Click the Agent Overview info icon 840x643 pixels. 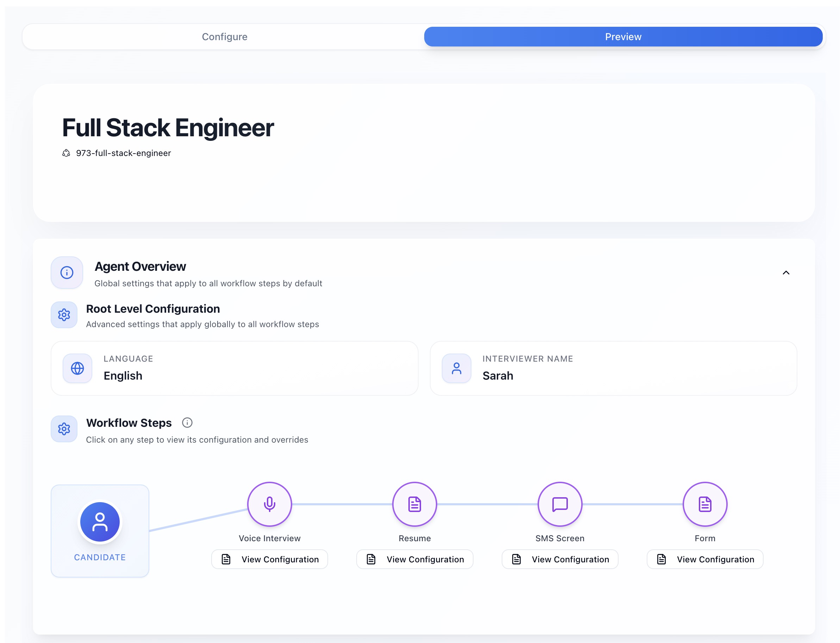coord(67,273)
